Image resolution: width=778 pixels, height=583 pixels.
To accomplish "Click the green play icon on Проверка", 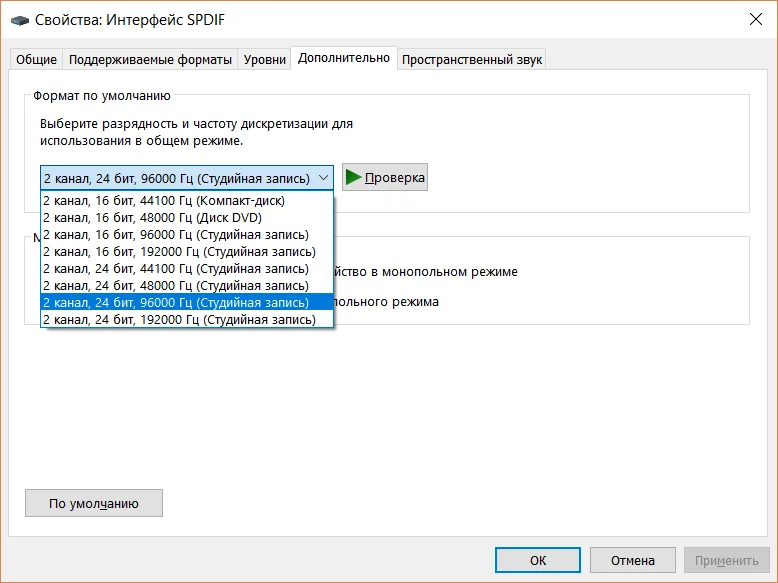I will coord(353,177).
